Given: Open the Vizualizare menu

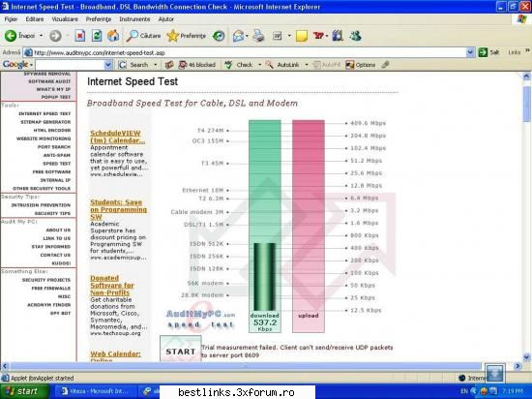Looking at the screenshot, I should click(x=65, y=19).
